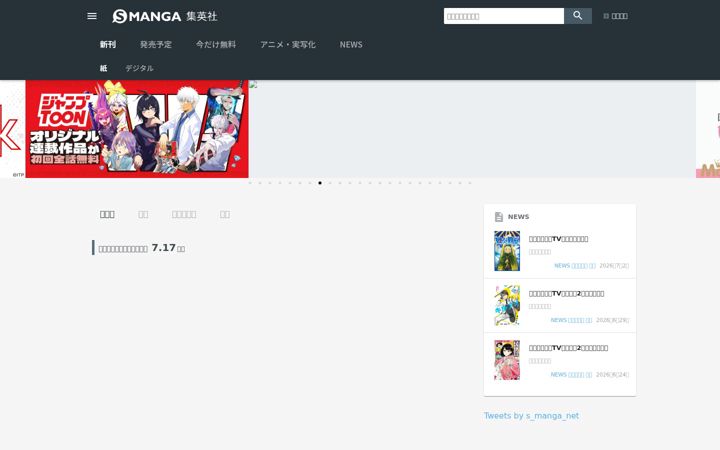The image size is (720, 450).
Task: Open the yellow-and-blue manga cover thumbnail
Action: [507, 305]
